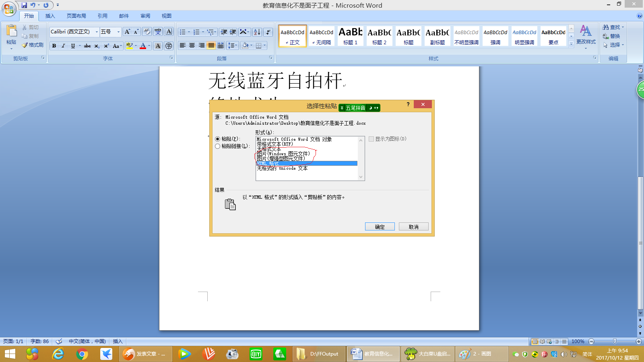The width and height of the screenshot is (644, 362).
Task: Open the font size dropdown
Action: tap(118, 32)
